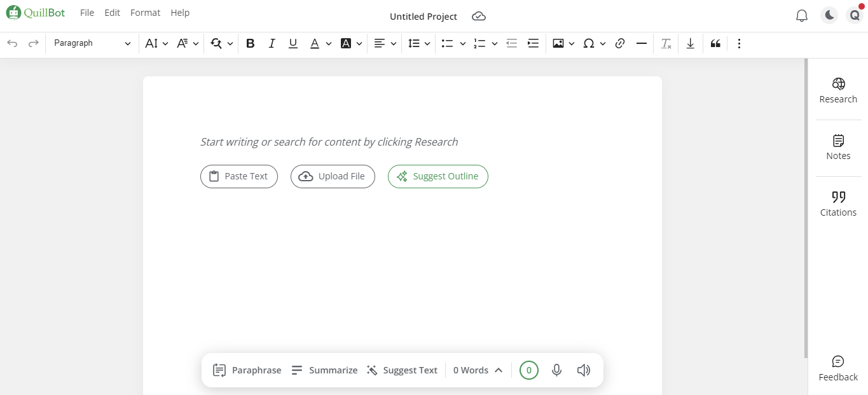This screenshot has height=395, width=868.
Task: Click the read aloud speaker icon
Action: [583, 370]
